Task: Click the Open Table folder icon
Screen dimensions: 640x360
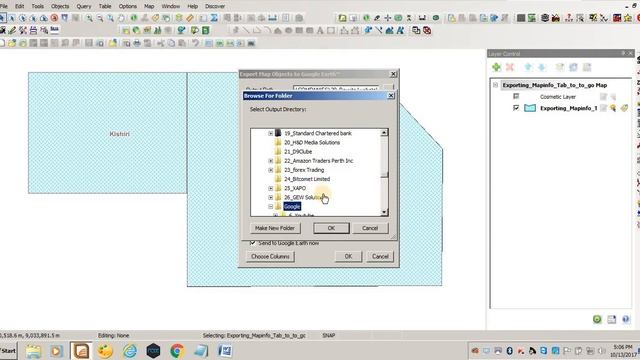Action: point(12,43)
